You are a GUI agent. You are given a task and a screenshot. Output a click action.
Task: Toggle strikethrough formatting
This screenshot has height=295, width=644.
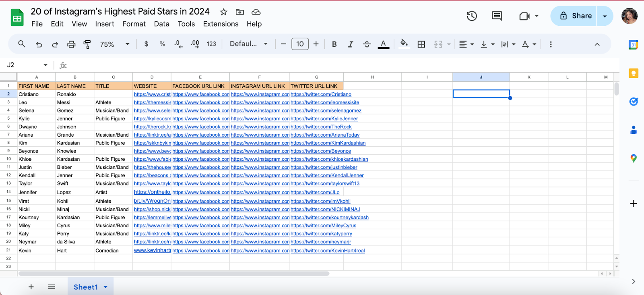[x=367, y=44]
